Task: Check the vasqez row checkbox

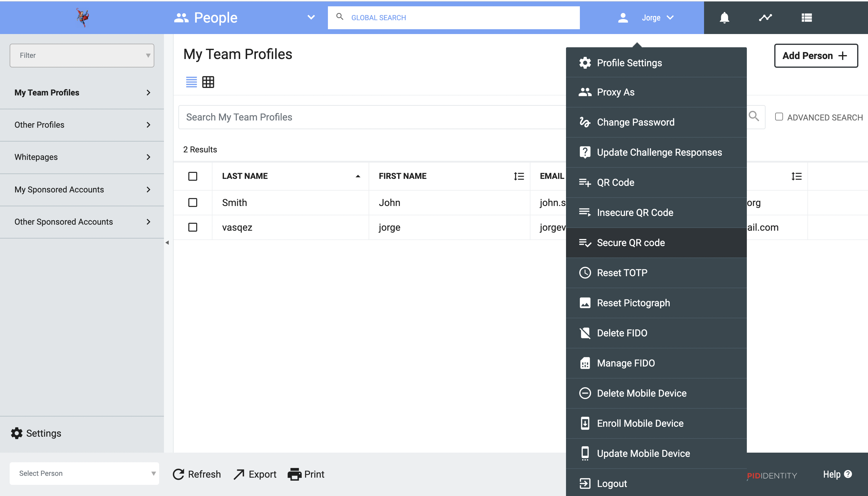Action: [193, 227]
